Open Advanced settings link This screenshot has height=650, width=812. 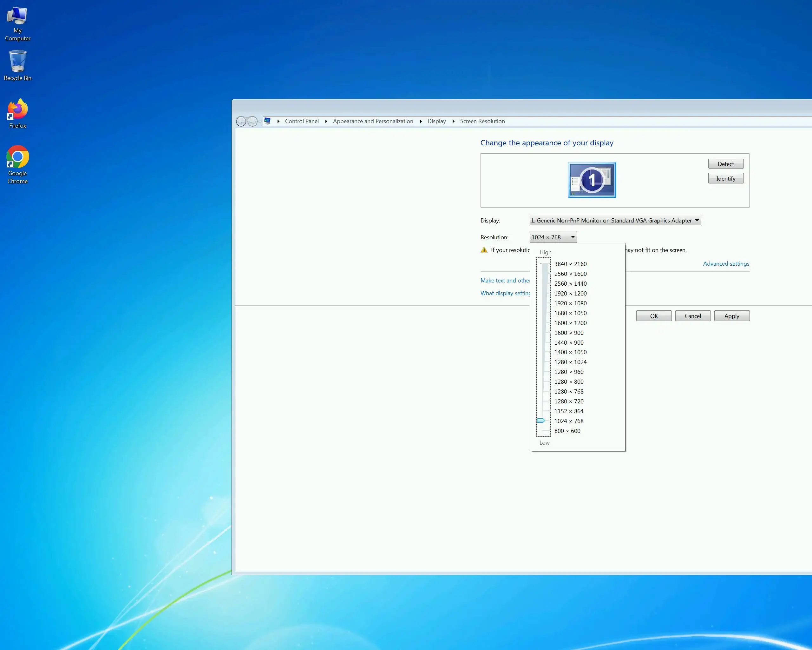[726, 264]
